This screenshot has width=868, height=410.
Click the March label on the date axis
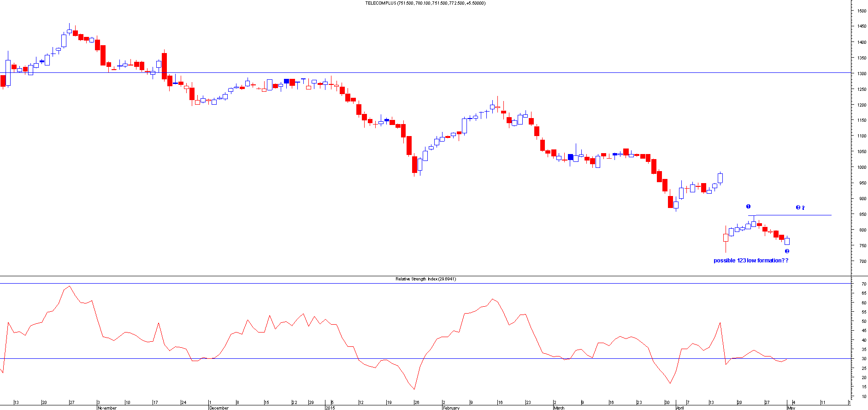[559, 408]
